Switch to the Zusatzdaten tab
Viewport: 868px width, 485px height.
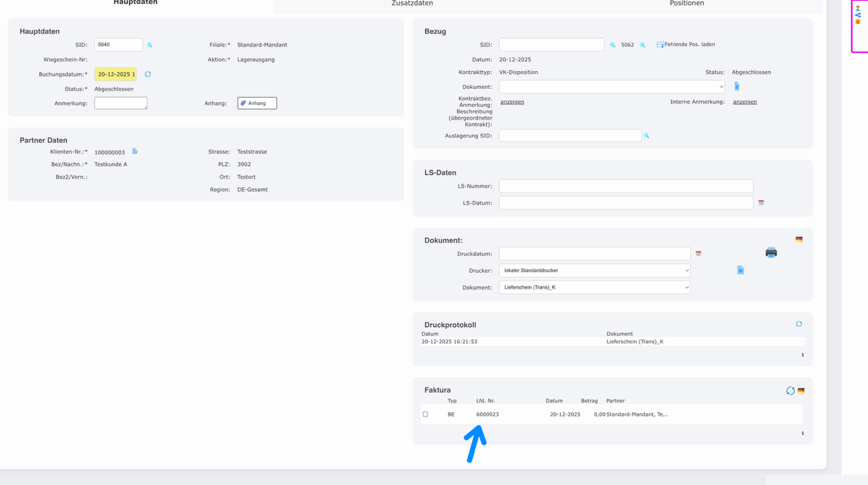[412, 4]
